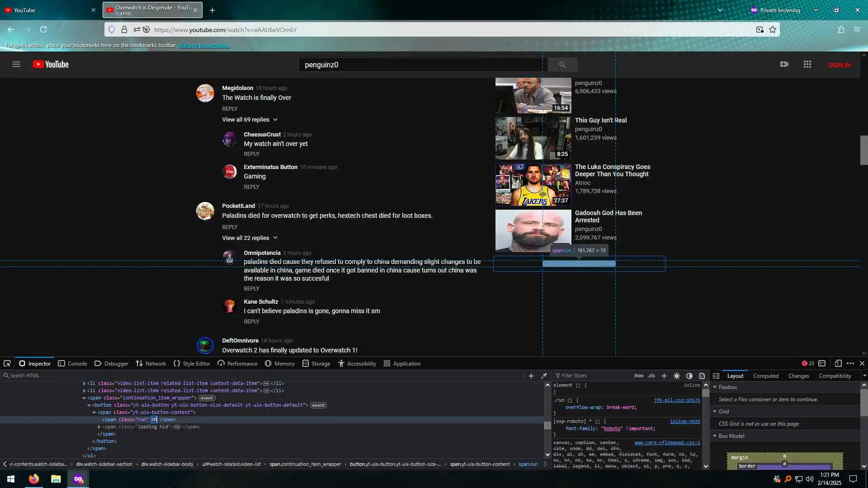Toggle light color scheme simulation (sun icon)
The image size is (868, 488).
[x=677, y=376]
